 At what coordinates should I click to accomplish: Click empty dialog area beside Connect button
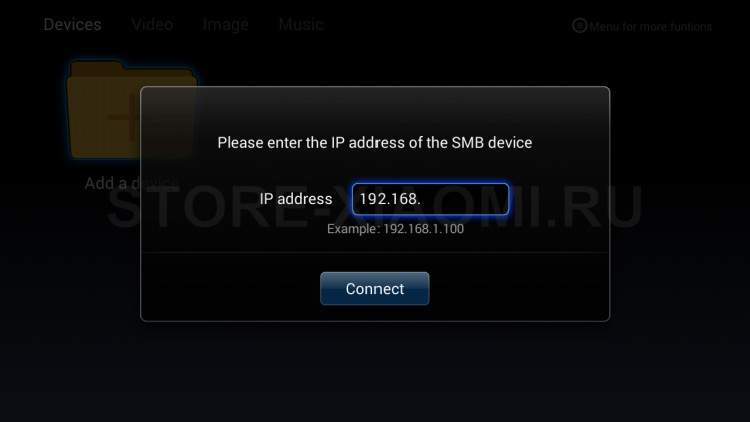point(517,289)
